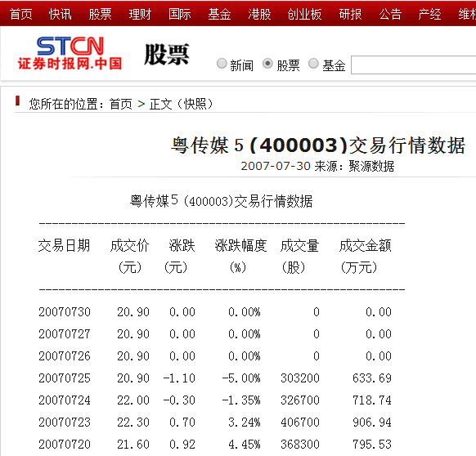The image size is (476, 456).
Task: Open the 产经 nav item
Action: (x=429, y=14)
